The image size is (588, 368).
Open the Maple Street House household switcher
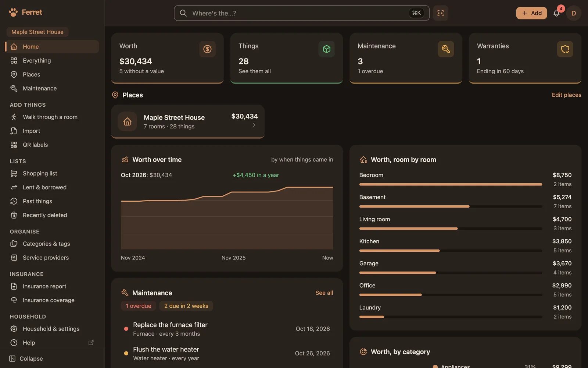tap(37, 32)
